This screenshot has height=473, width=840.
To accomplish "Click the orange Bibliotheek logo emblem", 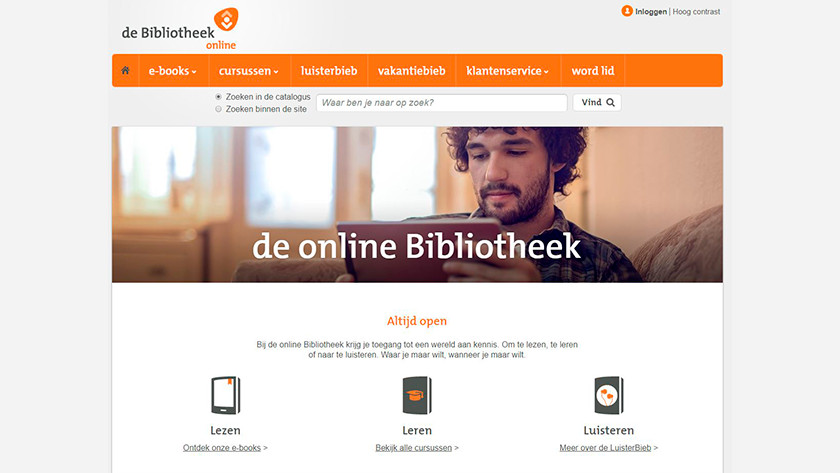I will (226, 19).
